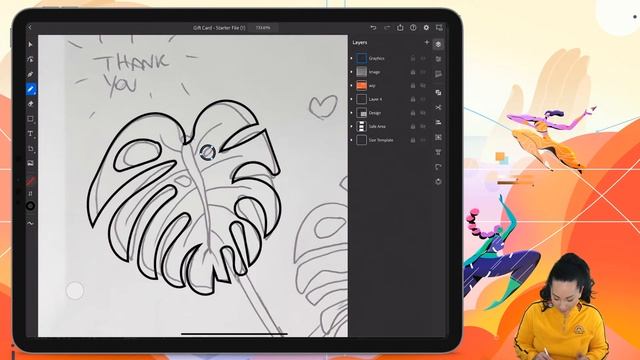Open the Align panel icon

click(x=438, y=122)
